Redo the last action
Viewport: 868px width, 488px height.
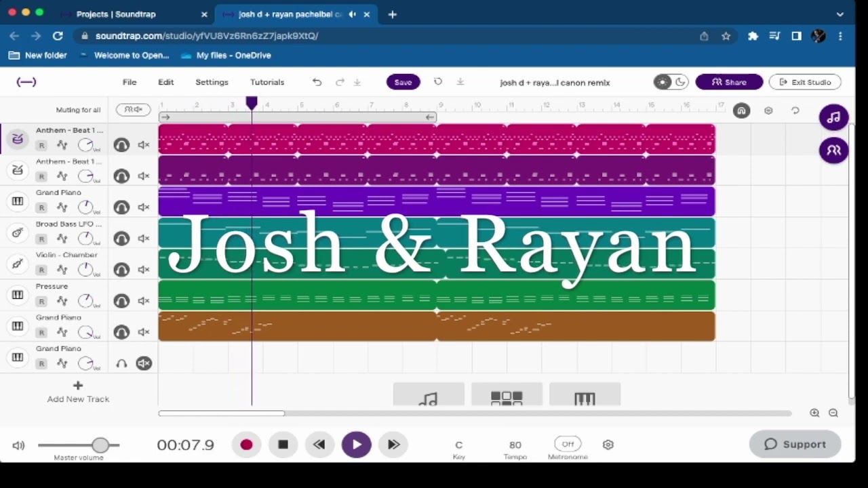pos(340,82)
